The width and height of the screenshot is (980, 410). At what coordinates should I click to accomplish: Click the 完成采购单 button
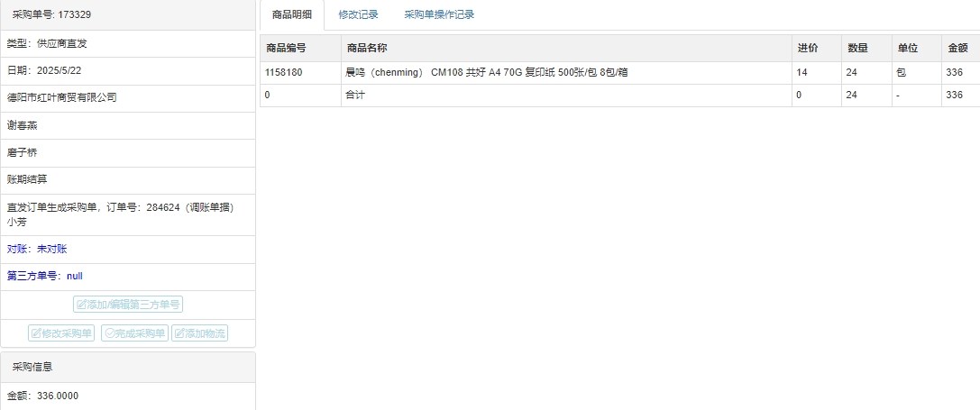coord(135,333)
